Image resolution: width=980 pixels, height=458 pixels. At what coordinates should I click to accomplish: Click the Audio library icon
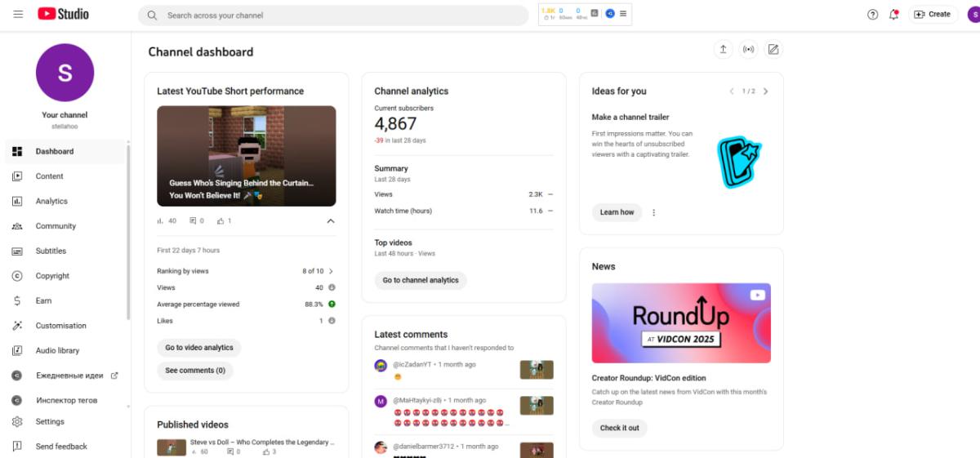tap(17, 350)
